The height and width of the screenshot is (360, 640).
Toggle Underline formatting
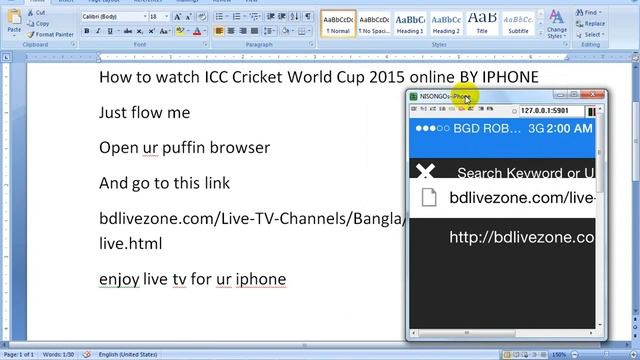(x=110, y=31)
